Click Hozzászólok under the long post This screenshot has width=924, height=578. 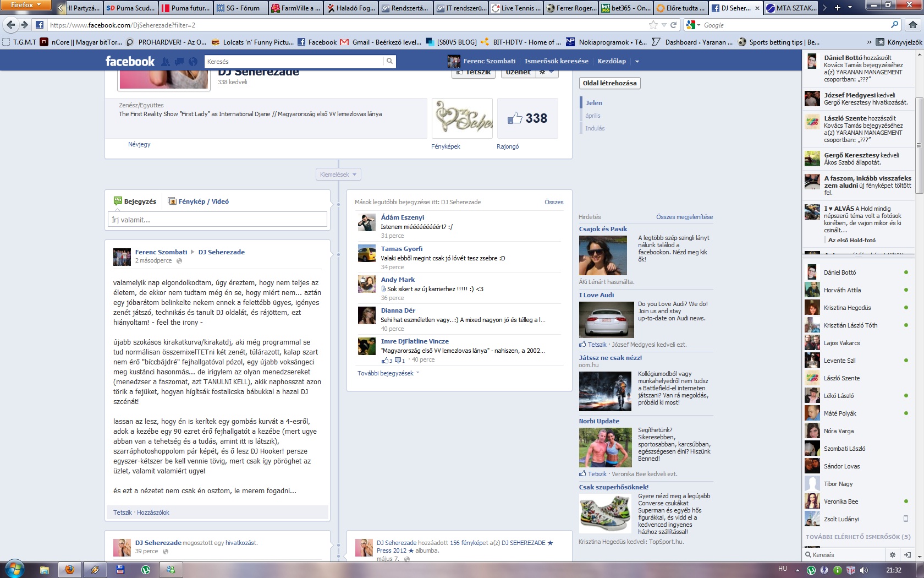(153, 512)
